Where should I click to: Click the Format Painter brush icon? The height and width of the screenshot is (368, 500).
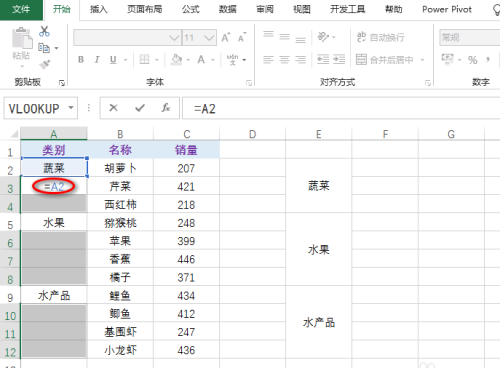tap(45, 64)
